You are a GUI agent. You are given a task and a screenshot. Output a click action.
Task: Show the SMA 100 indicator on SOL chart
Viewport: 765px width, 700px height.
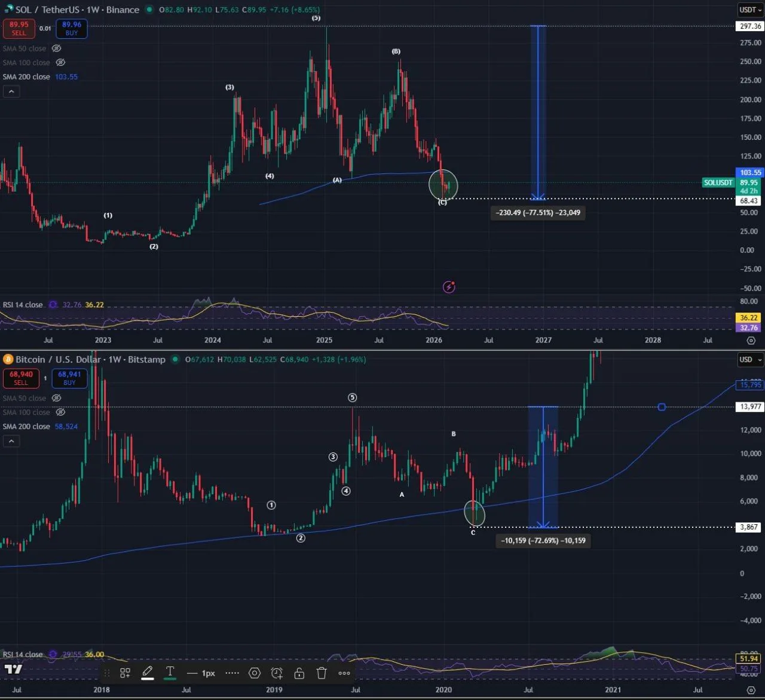[x=60, y=62]
